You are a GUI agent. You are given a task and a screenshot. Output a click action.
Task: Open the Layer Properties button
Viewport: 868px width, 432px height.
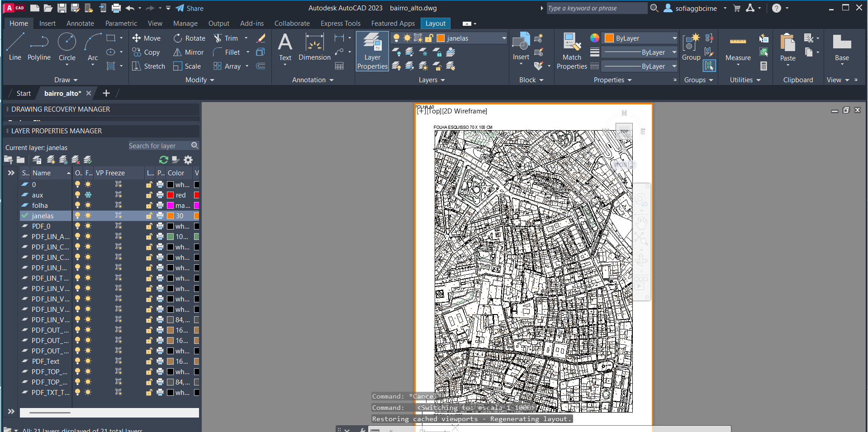tap(372, 52)
